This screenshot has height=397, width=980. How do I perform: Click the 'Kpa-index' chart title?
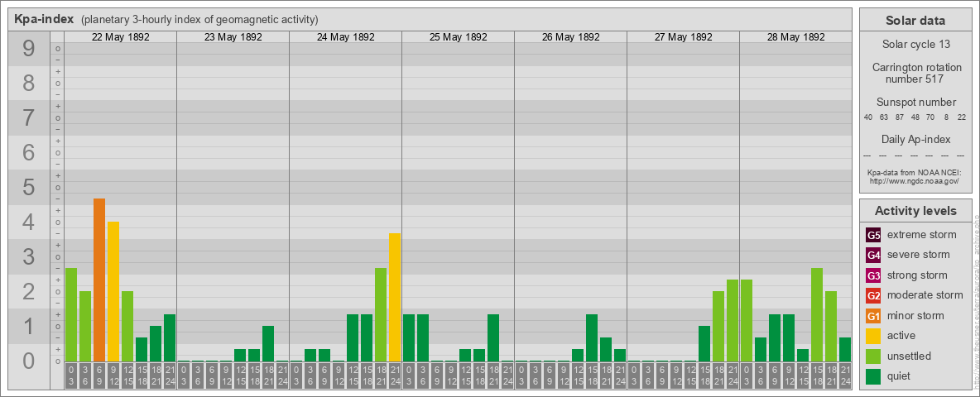45,19
